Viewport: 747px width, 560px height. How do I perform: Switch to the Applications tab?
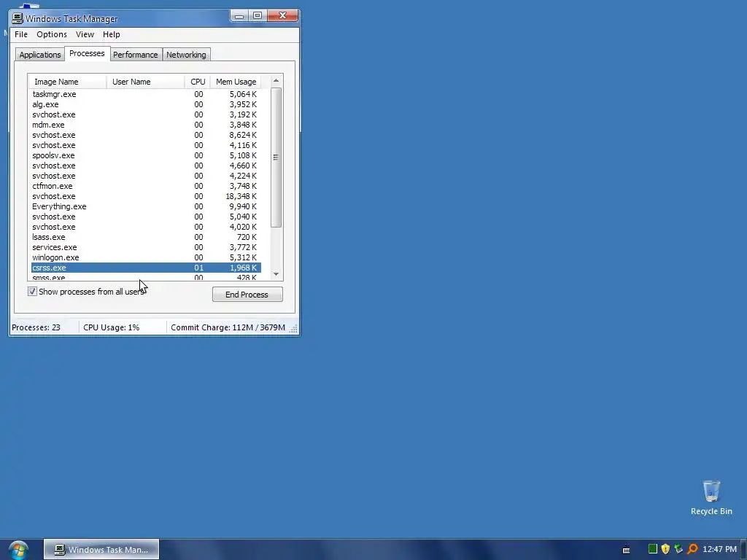coord(40,55)
